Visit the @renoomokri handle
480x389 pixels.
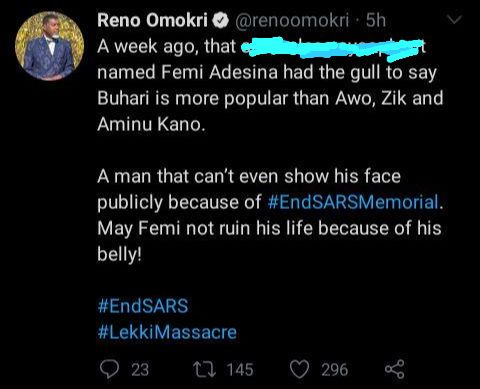point(292,21)
